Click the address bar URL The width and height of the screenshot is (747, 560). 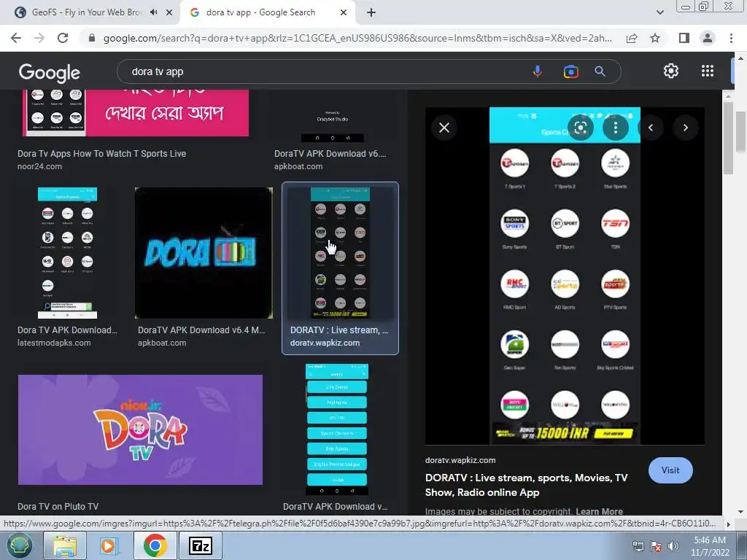[357, 38]
